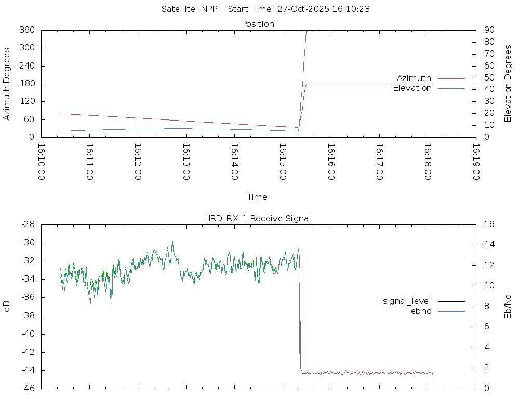Click the 16:10:00 time tick label
The width and height of the screenshot is (532, 399).
click(42, 162)
